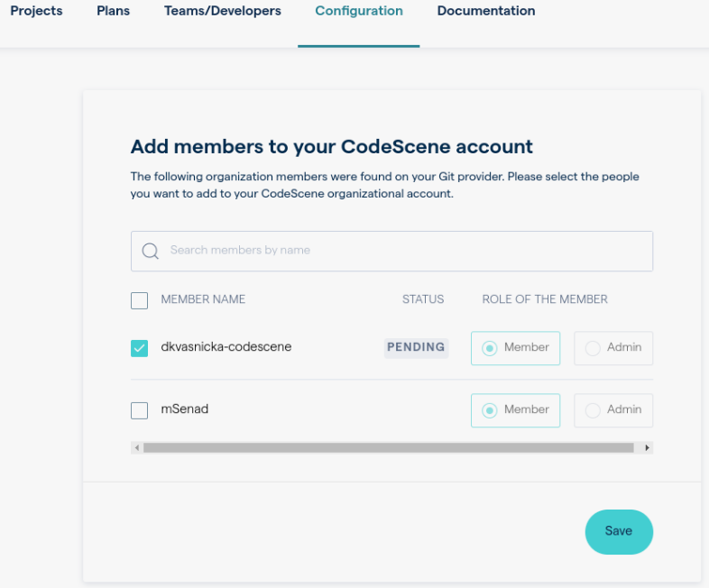The width and height of the screenshot is (709, 588).
Task: Click the dkvasnicka-codescene member name
Action: tap(226, 347)
